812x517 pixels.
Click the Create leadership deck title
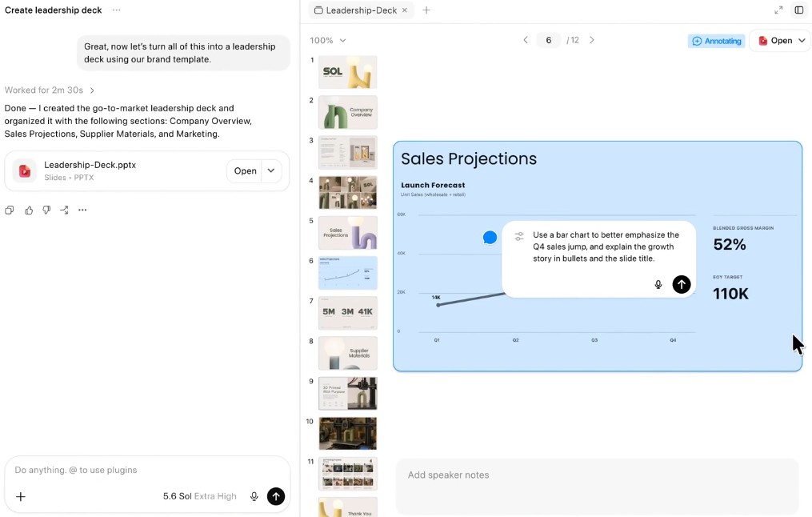pos(54,10)
